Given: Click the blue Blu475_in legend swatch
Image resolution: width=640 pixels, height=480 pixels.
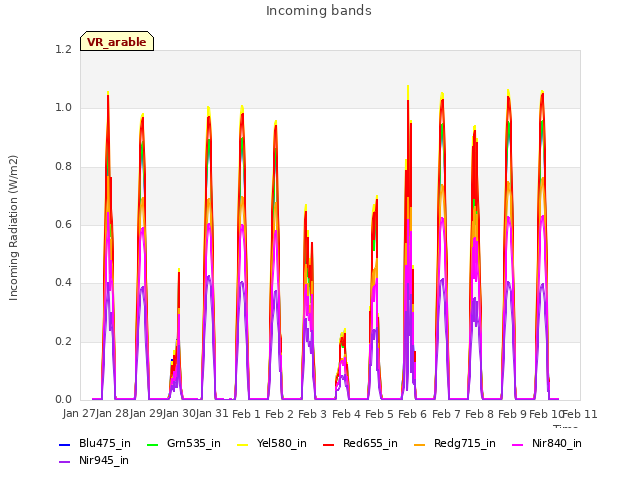Looking at the screenshot, I should click(64, 444).
